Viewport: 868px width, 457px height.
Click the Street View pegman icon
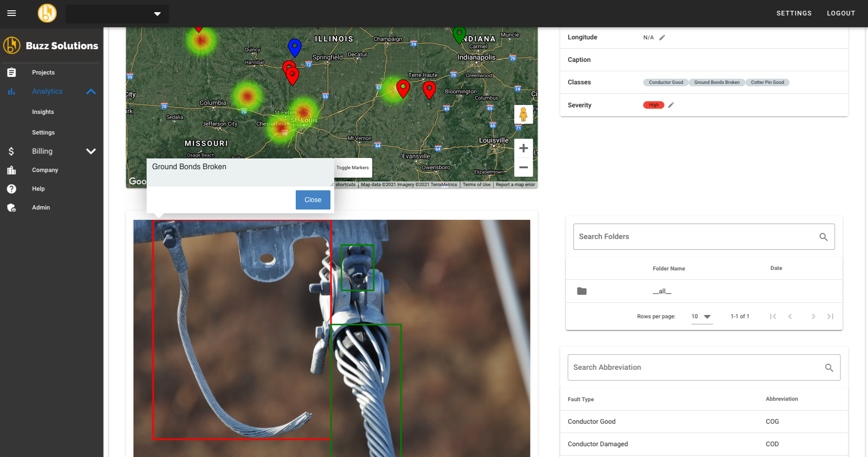pos(524,114)
